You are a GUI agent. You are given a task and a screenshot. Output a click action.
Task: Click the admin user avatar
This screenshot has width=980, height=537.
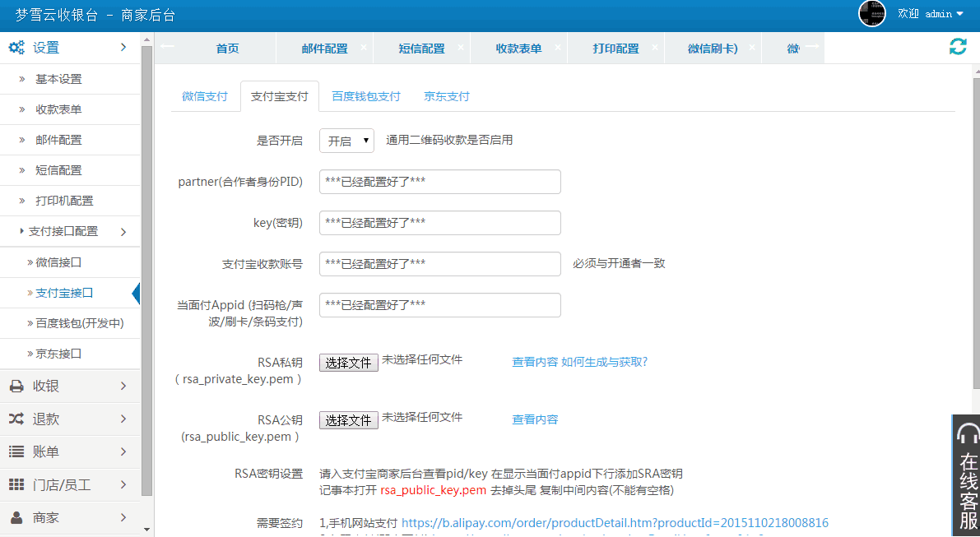[x=872, y=14]
